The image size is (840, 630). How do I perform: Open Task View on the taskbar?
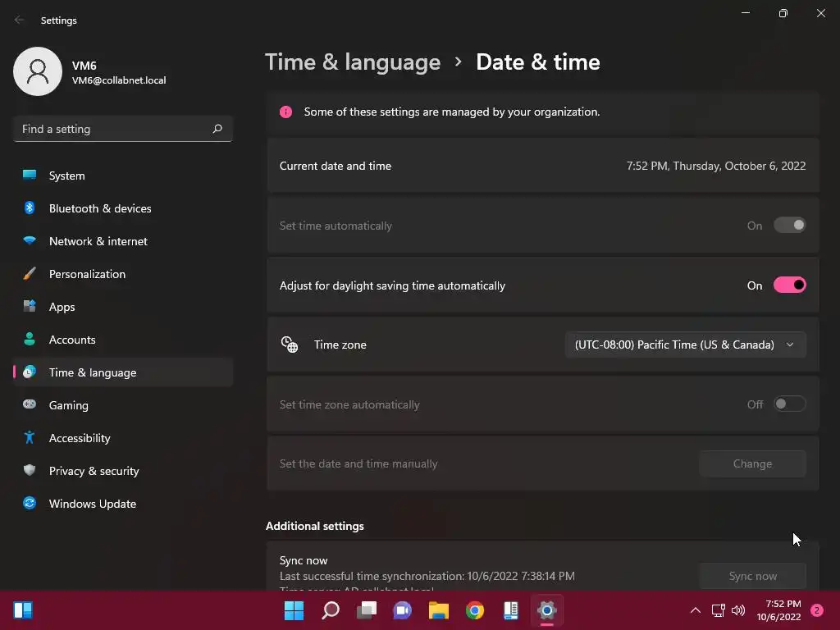pyautogui.click(x=367, y=610)
